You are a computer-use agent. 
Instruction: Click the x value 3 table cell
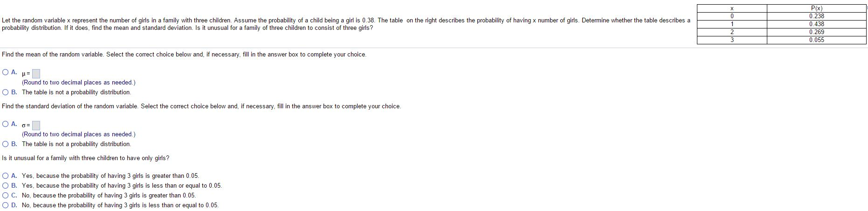(732, 40)
